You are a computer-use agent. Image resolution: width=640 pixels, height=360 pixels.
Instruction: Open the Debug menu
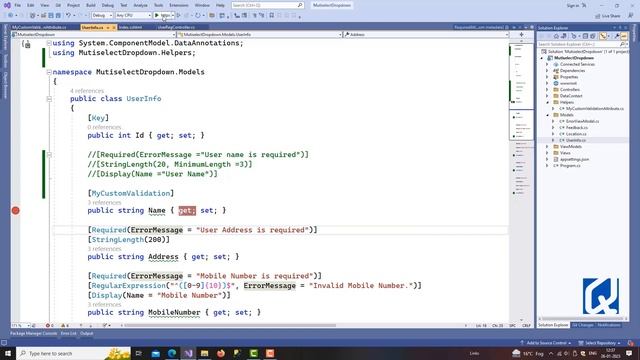coord(108,5)
